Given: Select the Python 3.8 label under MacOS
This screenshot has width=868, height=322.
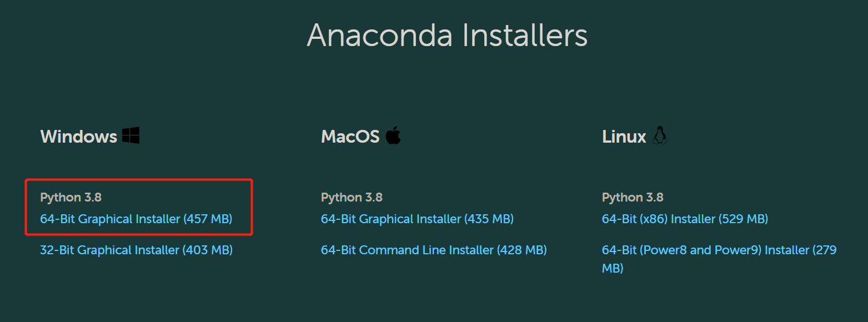Looking at the screenshot, I should 352,197.
